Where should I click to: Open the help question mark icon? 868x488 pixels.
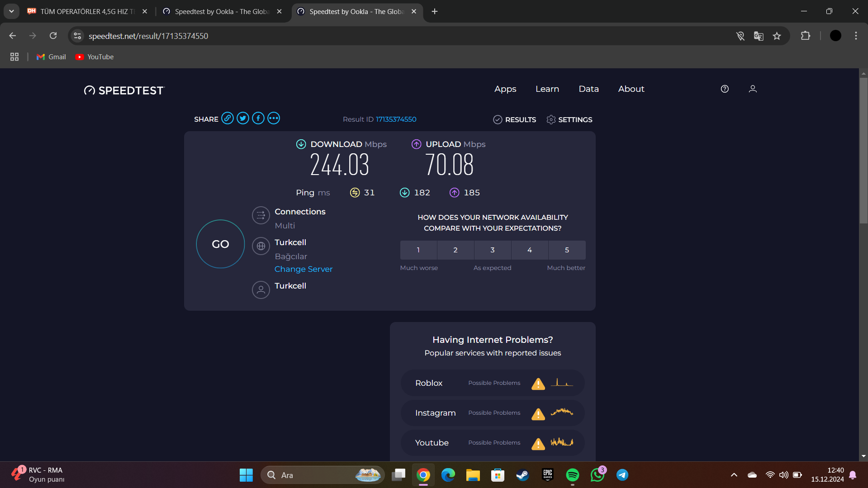pos(725,89)
